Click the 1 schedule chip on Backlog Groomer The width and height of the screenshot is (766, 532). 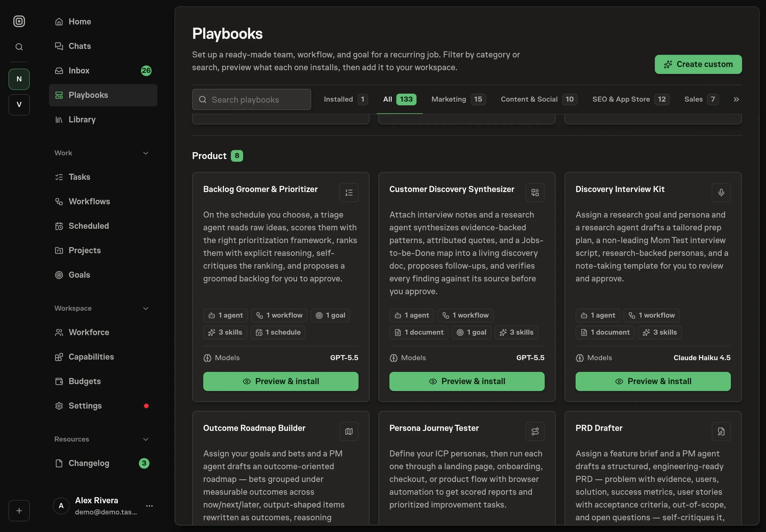(x=278, y=332)
